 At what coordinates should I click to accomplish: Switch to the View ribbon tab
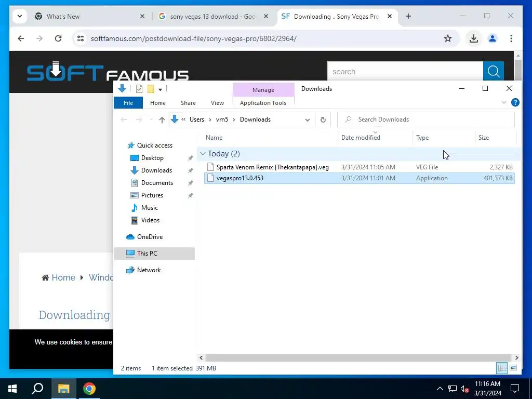tap(217, 103)
